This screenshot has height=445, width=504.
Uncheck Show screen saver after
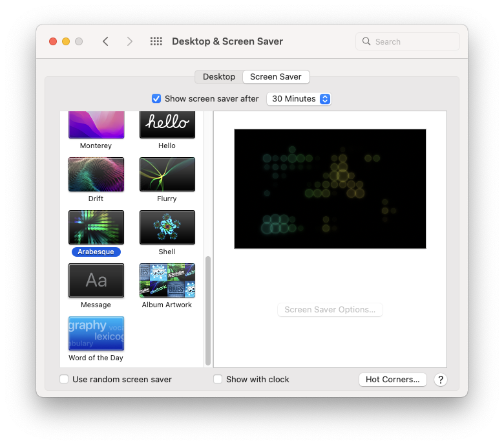tap(156, 98)
